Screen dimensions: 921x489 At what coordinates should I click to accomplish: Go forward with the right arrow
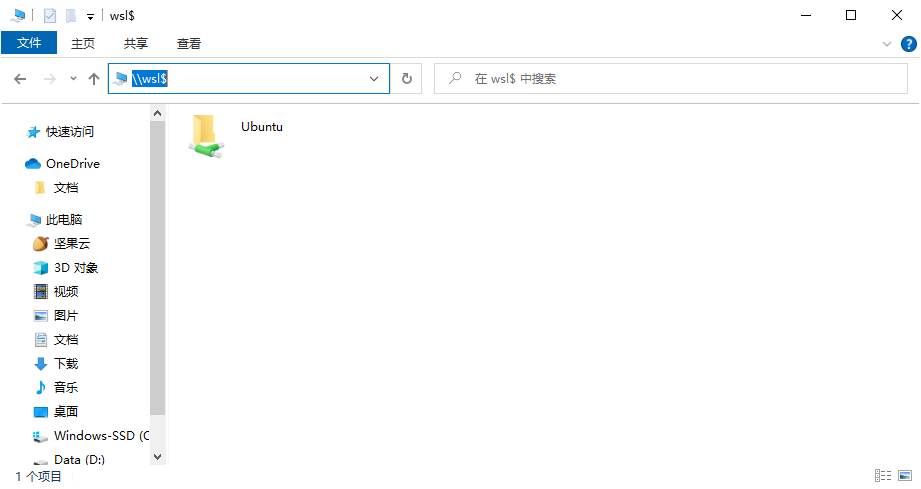(x=50, y=79)
